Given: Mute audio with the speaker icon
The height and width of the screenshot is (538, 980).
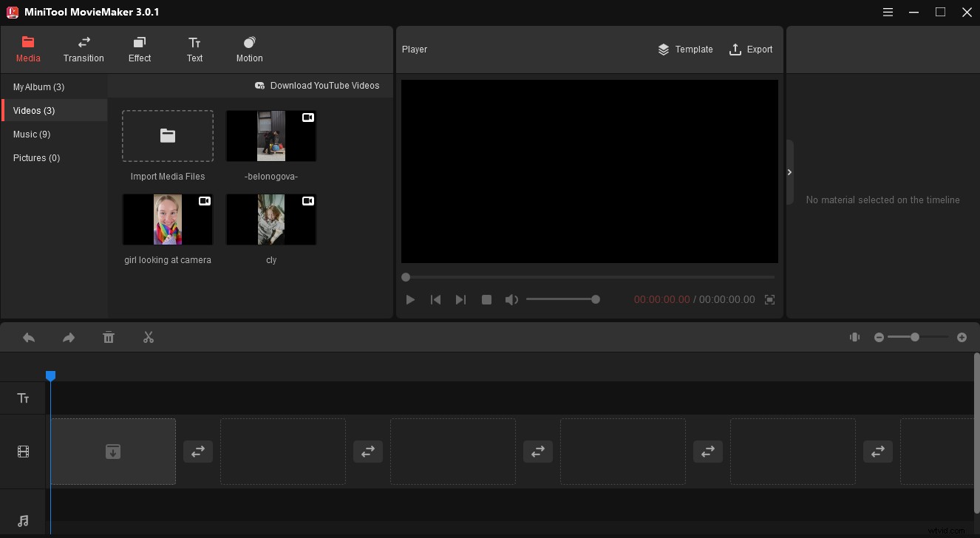Looking at the screenshot, I should (511, 299).
